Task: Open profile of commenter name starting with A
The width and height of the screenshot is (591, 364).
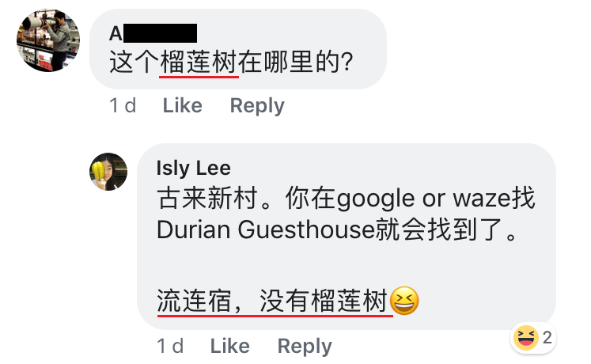Action: tap(153, 33)
